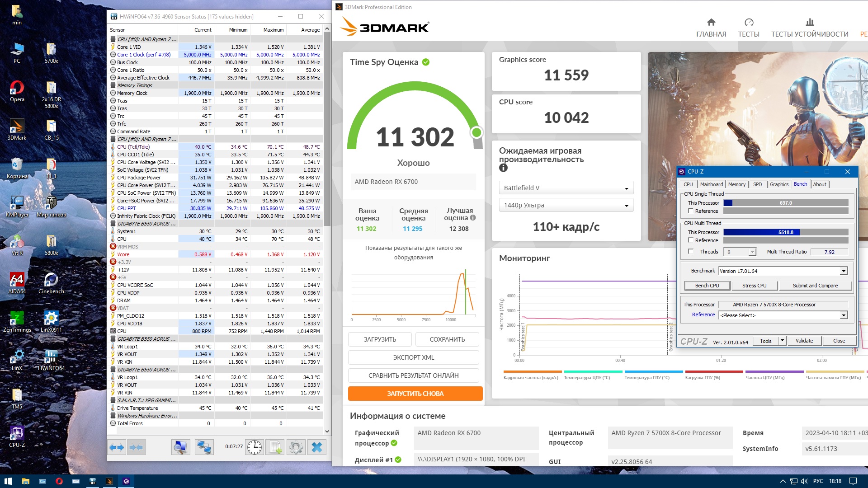Click HWiNFO log file plus icon
Viewport: 868px width, 488px height.
pos(275,447)
